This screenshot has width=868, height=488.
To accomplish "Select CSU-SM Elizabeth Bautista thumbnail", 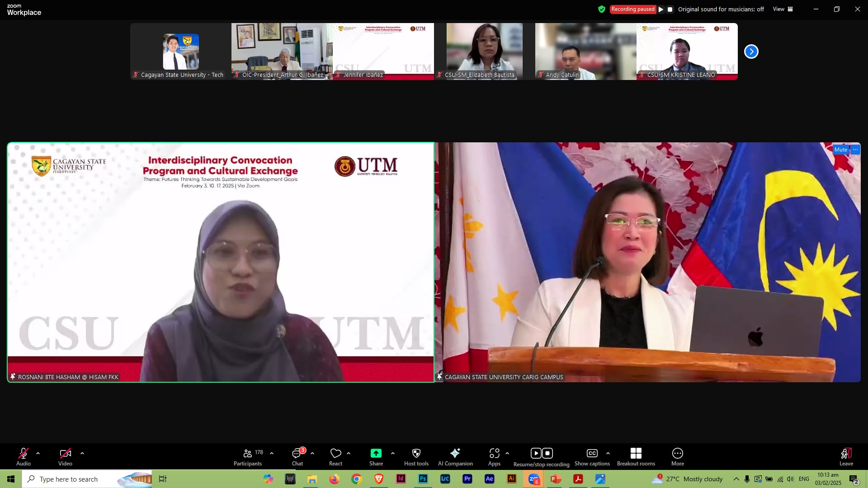I will point(485,52).
